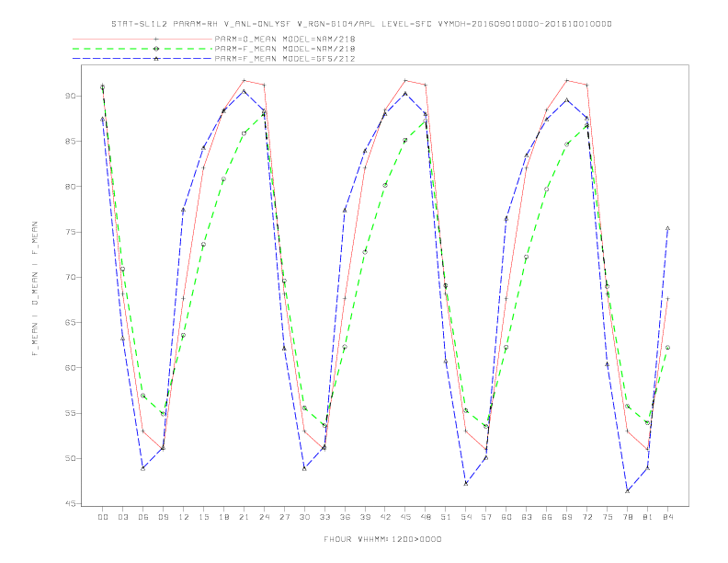Viewport: 728px width, 563px height.
Task: Click the x-axis forecast hour label 66
Action: 547,517
